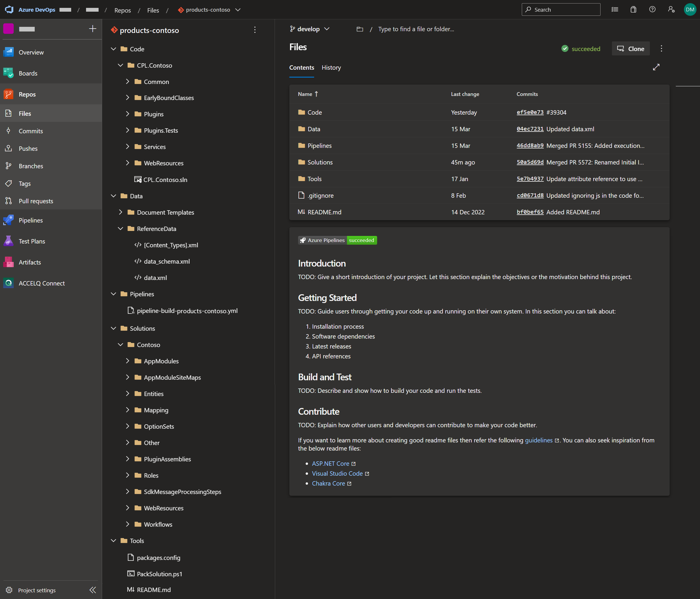Switch to the History tab
This screenshot has height=599, width=700.
331,68
